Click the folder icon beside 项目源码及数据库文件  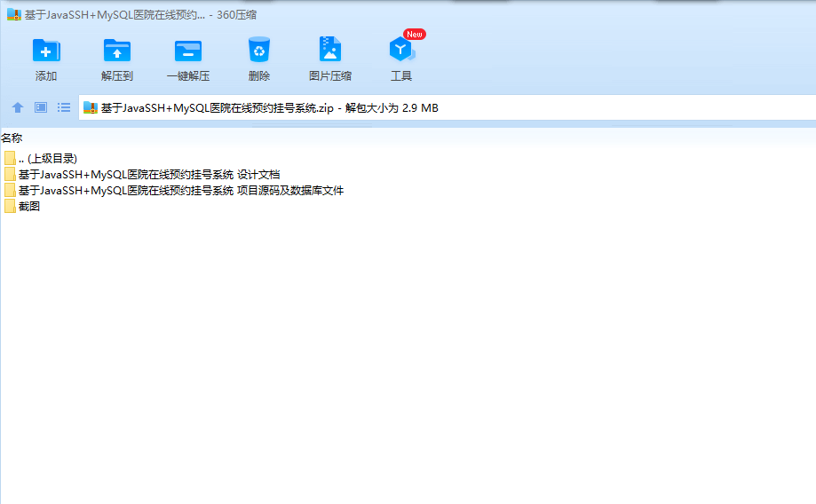[x=10, y=191]
